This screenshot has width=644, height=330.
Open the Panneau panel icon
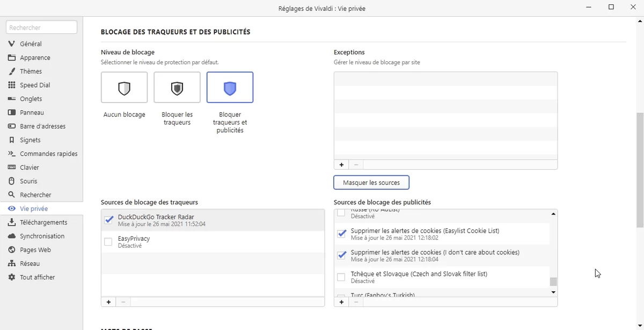[x=12, y=113]
